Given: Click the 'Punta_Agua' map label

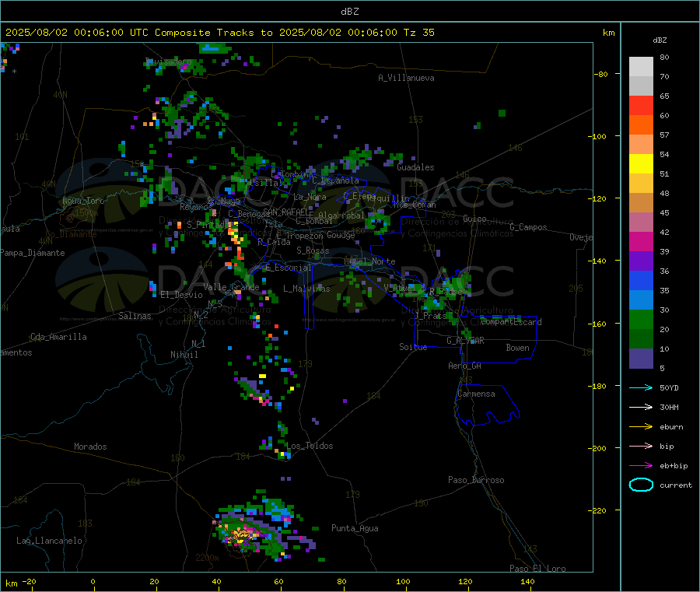Looking at the screenshot, I should [355, 528].
